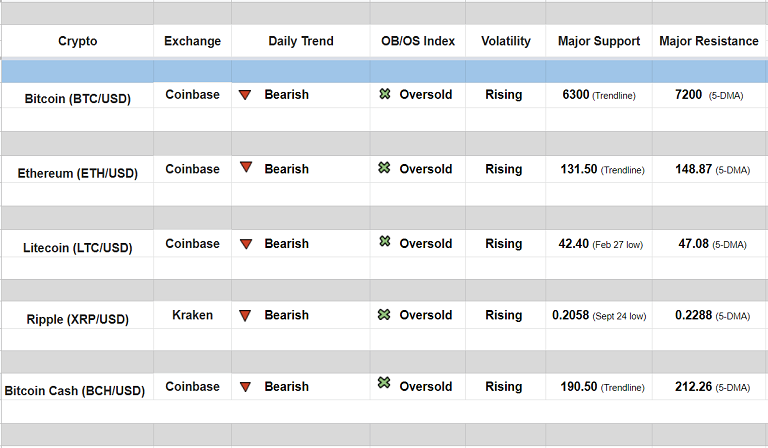Screen dimensions: 768x448
Task: Click the red bearish arrow for Bitcoin
Action: point(245,95)
